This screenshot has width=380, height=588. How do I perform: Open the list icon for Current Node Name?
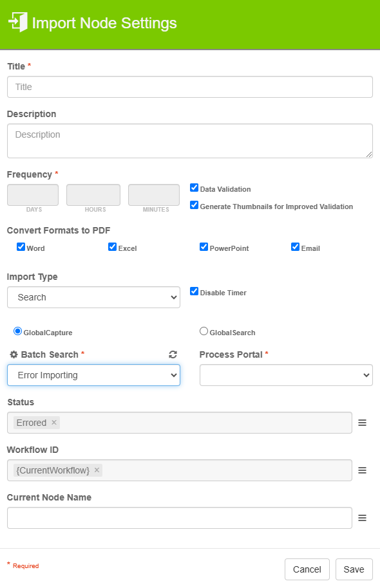tap(362, 518)
